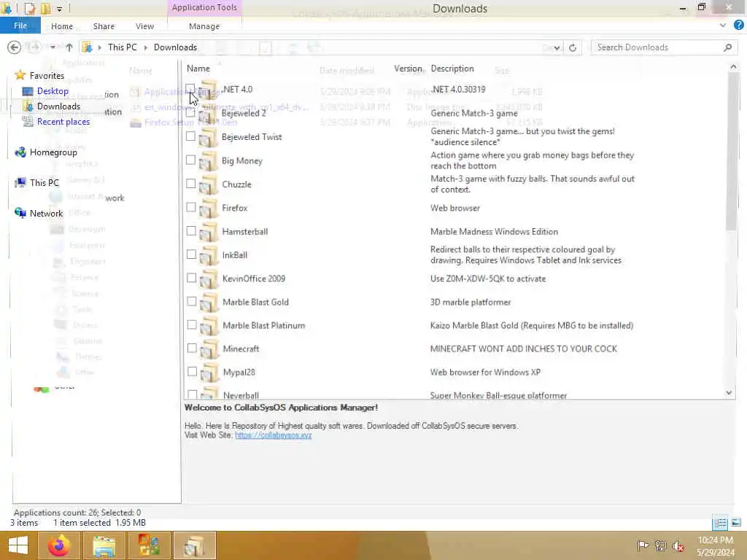Expand the This PC breadcrumb arrow
This screenshot has height=560, width=747.
tap(145, 47)
